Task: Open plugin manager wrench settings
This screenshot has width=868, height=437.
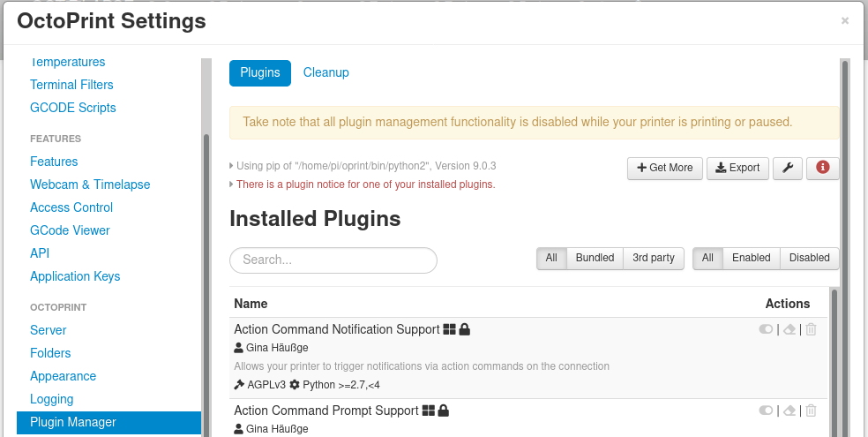Action: [788, 168]
